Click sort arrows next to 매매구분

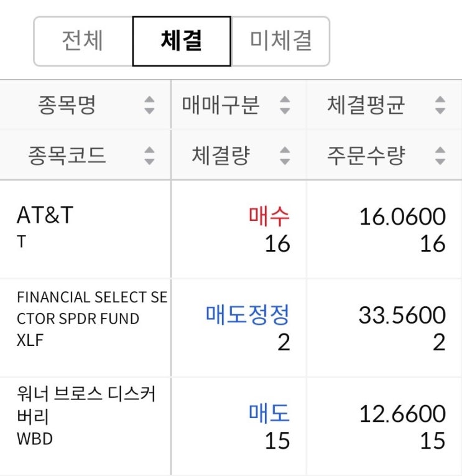pos(285,105)
